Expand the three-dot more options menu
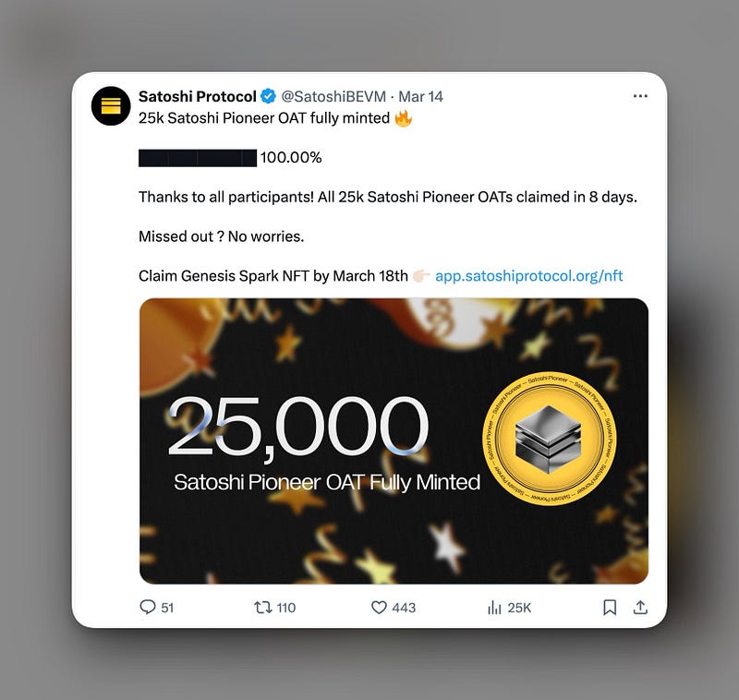The image size is (739, 700). click(640, 96)
